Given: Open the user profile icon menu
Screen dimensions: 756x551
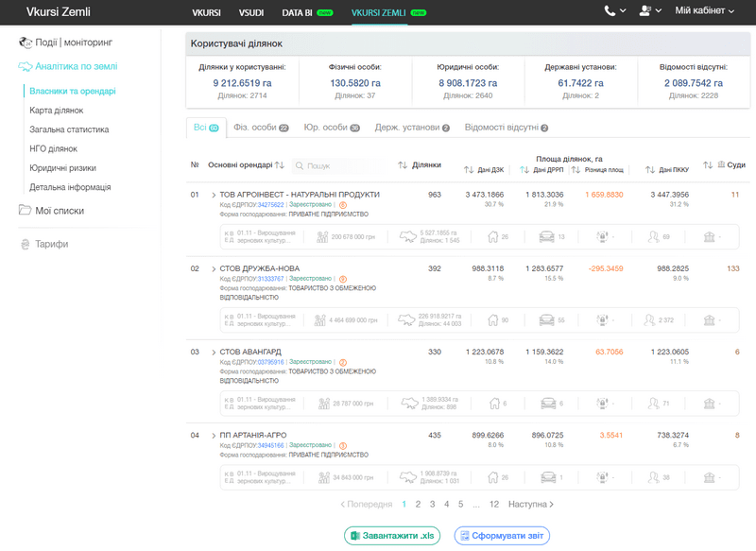Looking at the screenshot, I should click(644, 10).
